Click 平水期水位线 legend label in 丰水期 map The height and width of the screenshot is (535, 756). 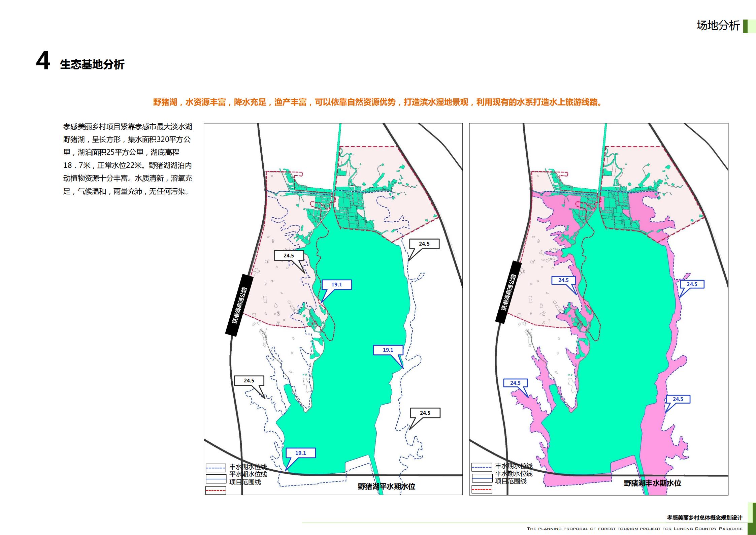[x=514, y=473]
